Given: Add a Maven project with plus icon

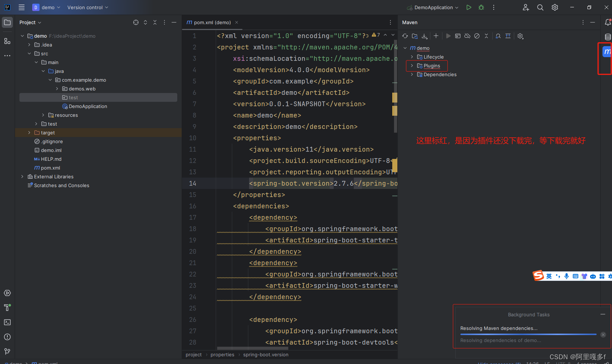Looking at the screenshot, I should click(x=436, y=36).
